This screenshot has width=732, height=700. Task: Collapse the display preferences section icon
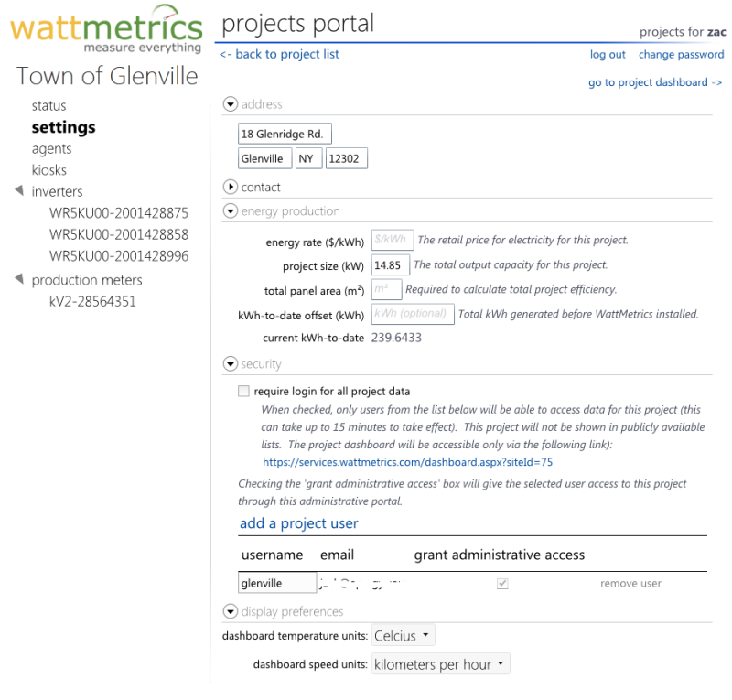(231, 611)
